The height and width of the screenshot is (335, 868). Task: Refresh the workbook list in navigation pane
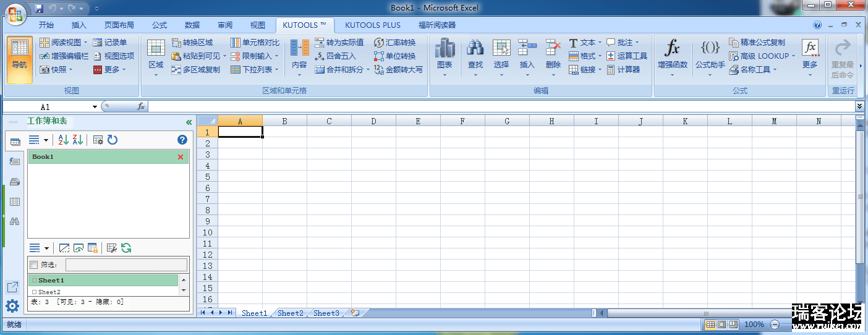tap(113, 140)
